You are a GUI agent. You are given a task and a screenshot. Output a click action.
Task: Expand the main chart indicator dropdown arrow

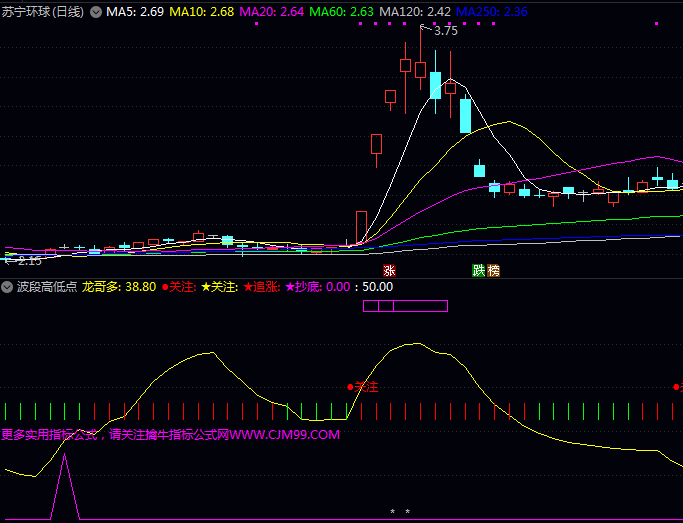pyautogui.click(x=95, y=12)
